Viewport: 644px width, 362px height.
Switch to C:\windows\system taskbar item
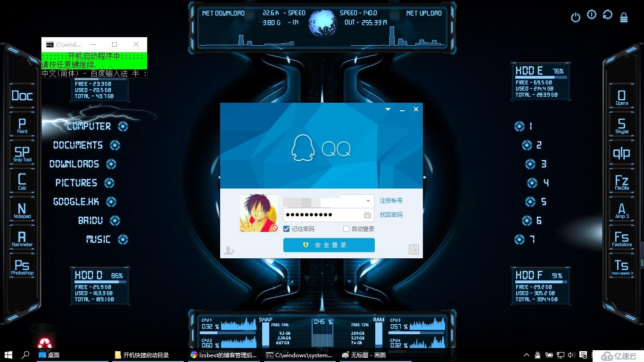(x=301, y=355)
